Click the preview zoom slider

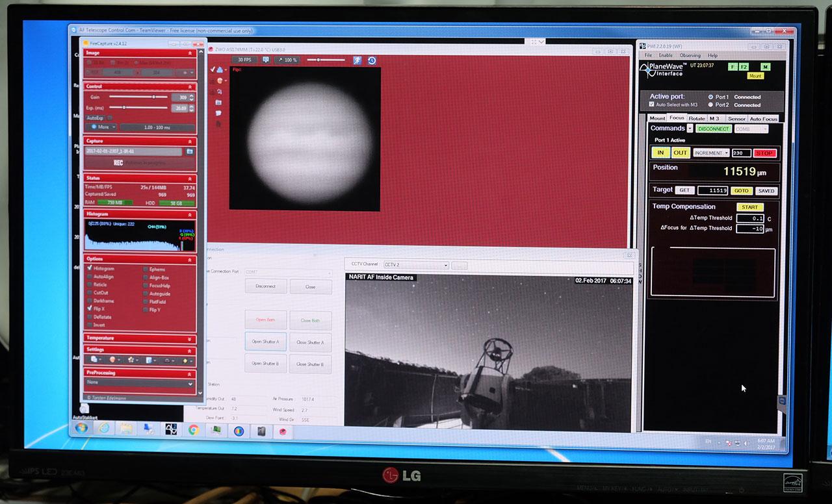click(x=326, y=60)
